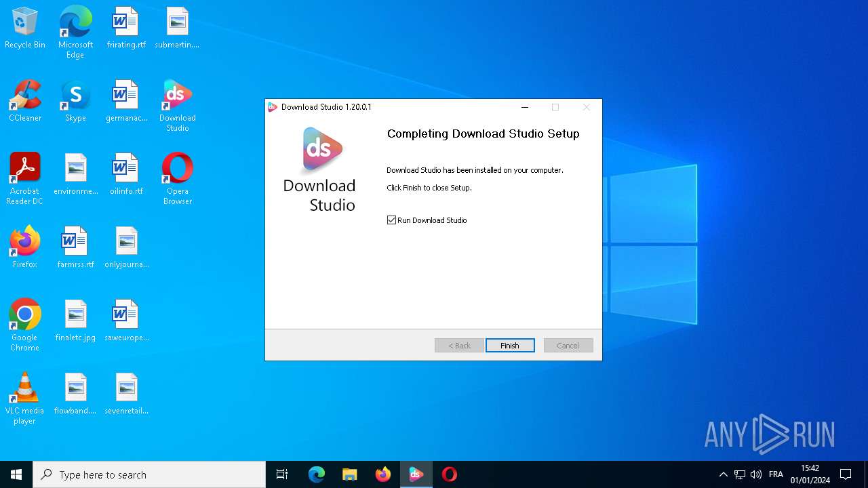Uncheck Run Download Studio checkbox
This screenshot has width=868, height=488.
click(x=391, y=220)
